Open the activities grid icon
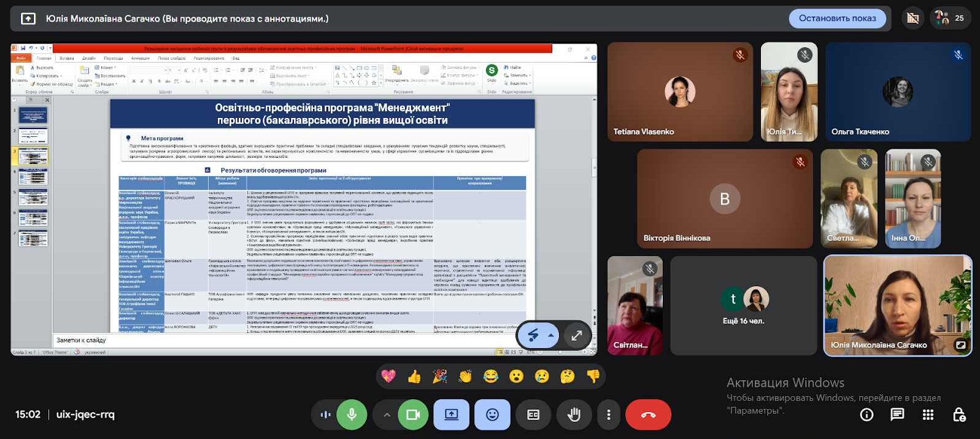Viewport: 980px width, 439px height. [928, 414]
